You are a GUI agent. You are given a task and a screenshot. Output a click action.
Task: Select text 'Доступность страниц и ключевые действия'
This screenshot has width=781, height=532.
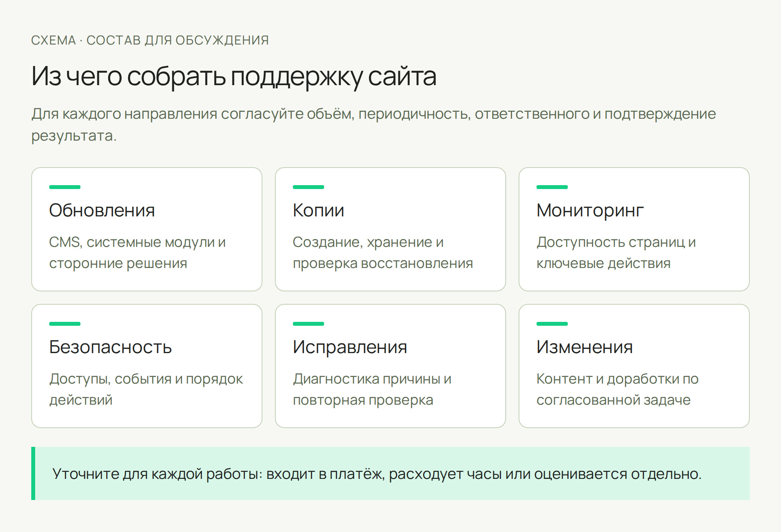pyautogui.click(x=616, y=253)
